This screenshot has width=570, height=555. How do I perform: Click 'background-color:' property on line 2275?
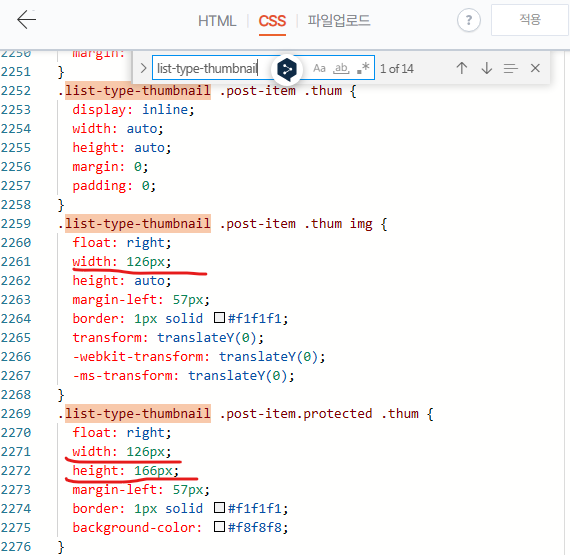coord(137,527)
